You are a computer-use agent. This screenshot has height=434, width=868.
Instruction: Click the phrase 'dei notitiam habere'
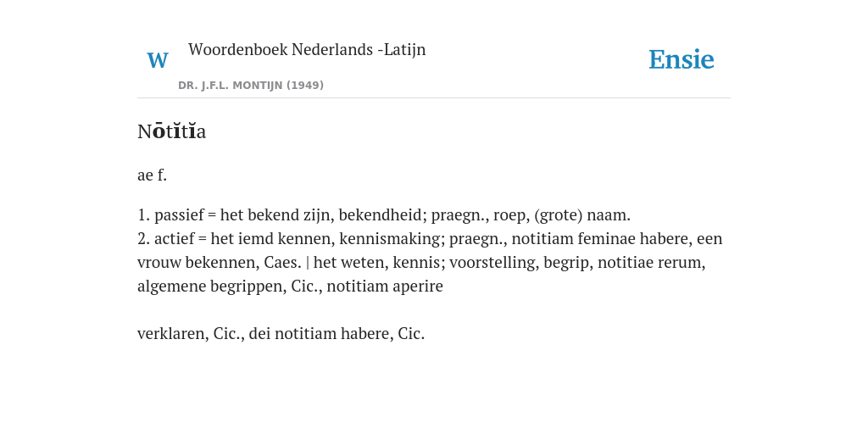coord(321,334)
